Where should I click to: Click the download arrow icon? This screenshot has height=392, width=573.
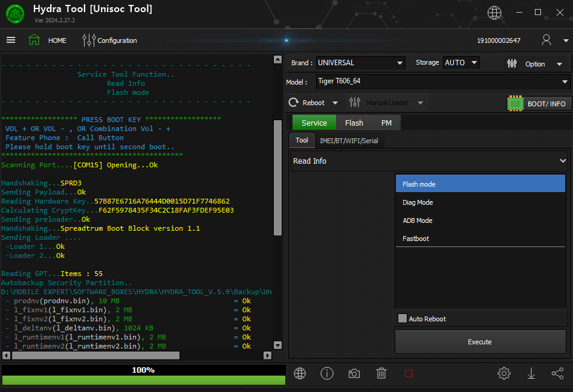531,373
